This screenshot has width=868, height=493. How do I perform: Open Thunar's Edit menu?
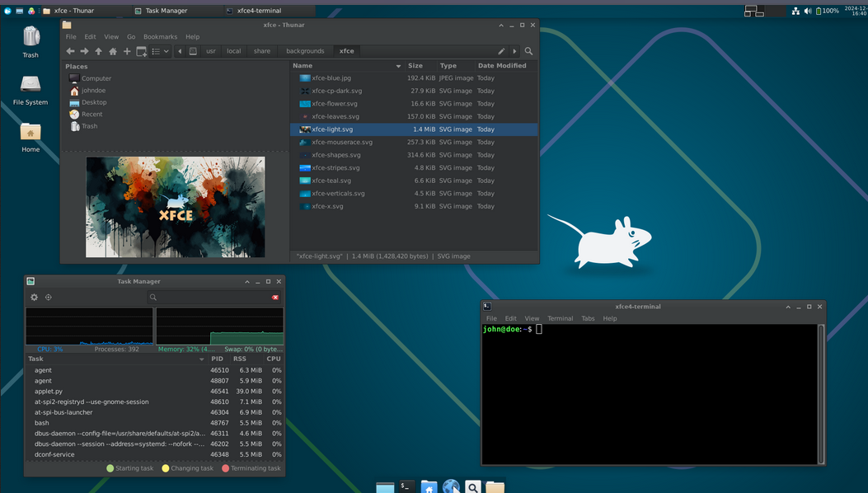(90, 37)
